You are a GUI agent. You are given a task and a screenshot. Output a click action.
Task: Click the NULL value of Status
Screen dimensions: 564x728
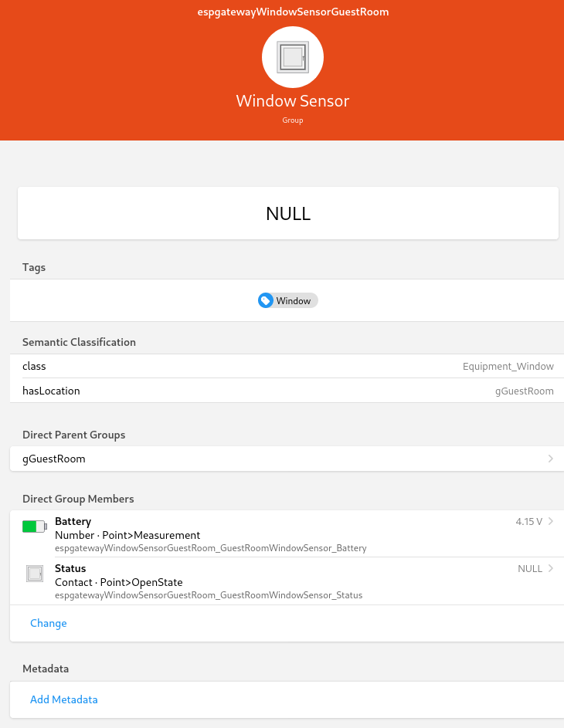click(x=530, y=569)
